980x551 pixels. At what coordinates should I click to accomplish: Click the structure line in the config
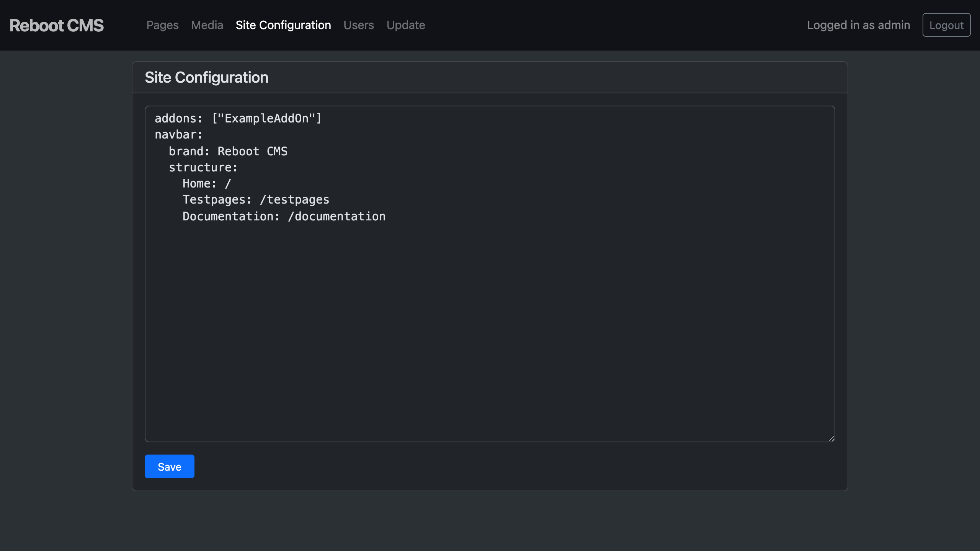pos(203,167)
